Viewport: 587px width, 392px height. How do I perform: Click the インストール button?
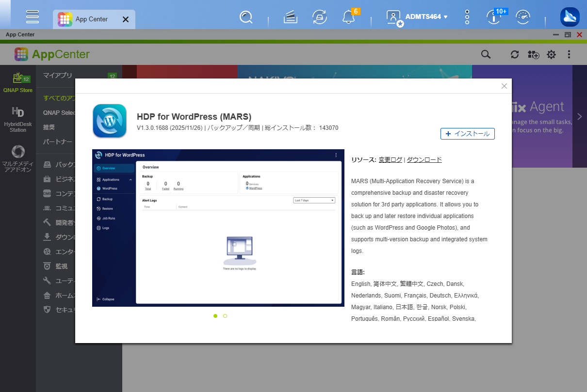click(468, 134)
